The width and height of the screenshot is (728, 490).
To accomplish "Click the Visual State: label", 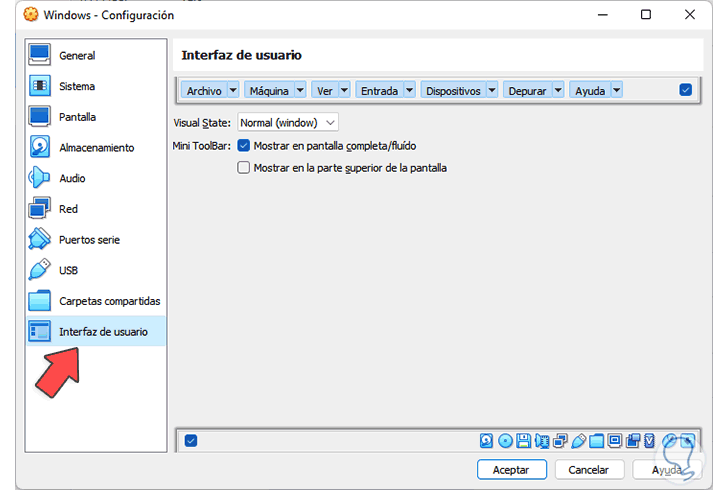I will (202, 123).
